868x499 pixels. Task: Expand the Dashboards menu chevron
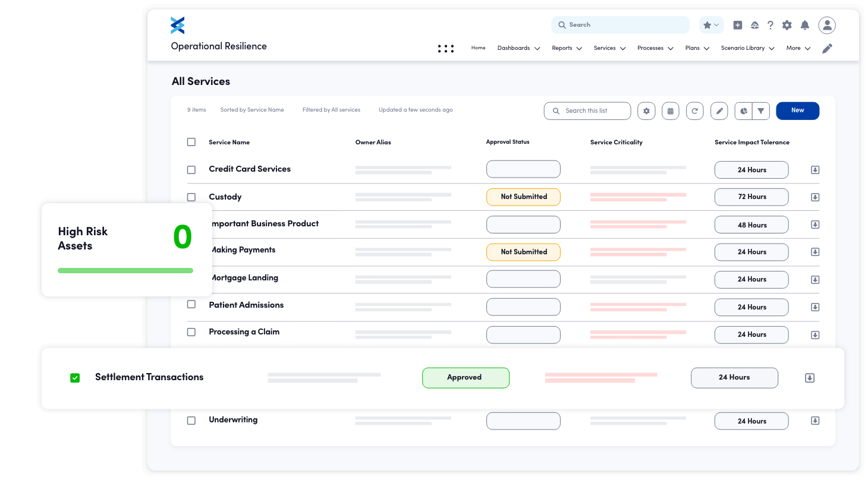[537, 49]
